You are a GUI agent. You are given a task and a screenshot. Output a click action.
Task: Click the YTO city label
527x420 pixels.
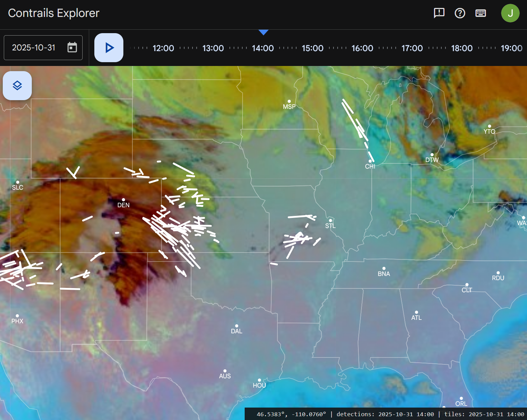[489, 132]
